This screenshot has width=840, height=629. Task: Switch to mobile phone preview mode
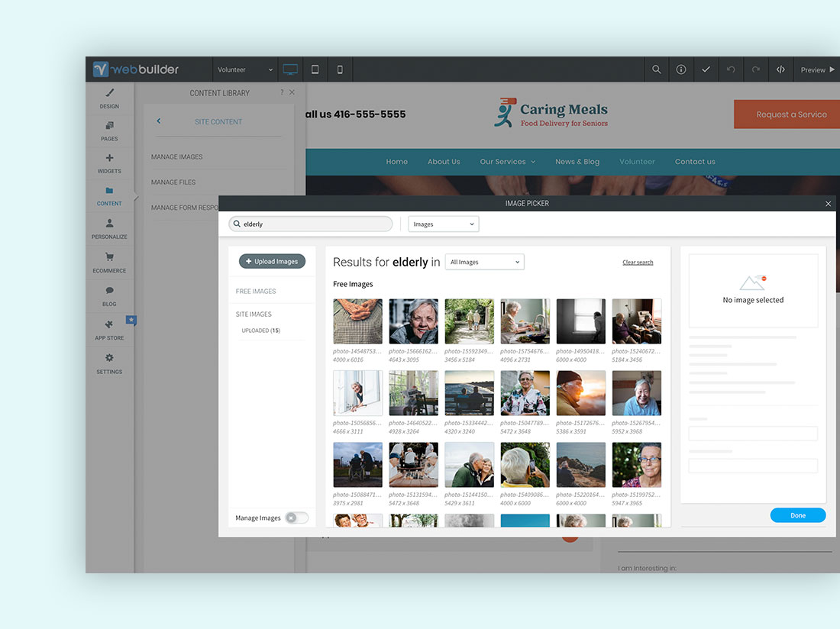(x=340, y=69)
